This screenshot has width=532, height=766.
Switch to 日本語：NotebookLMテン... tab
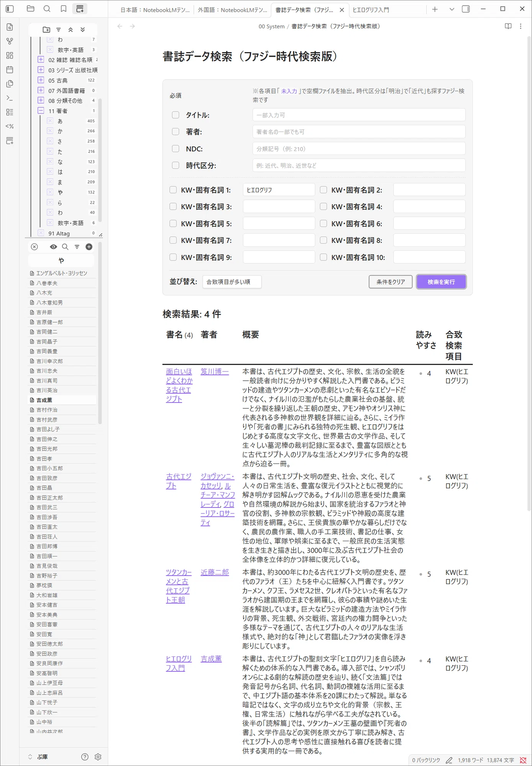[x=155, y=10]
